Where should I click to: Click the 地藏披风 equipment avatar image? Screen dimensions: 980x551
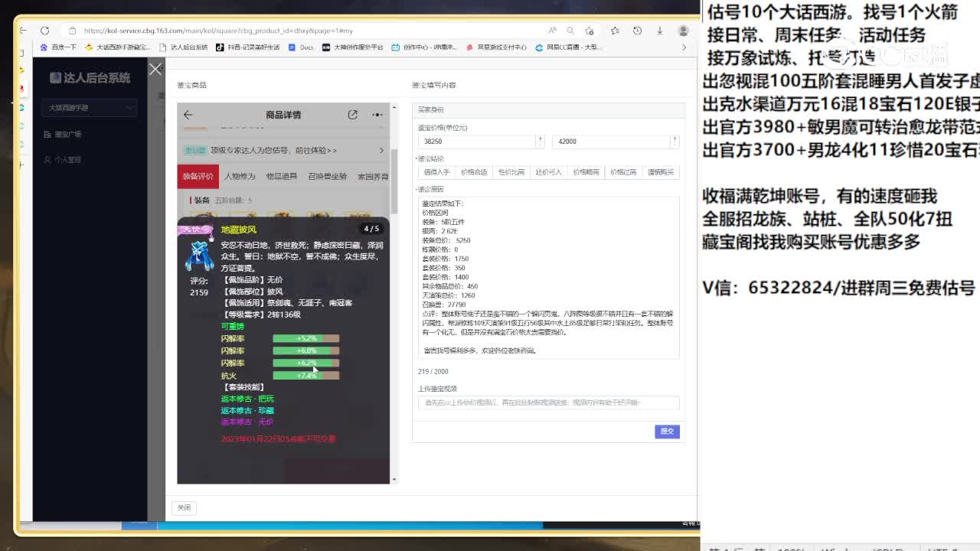[x=199, y=255]
